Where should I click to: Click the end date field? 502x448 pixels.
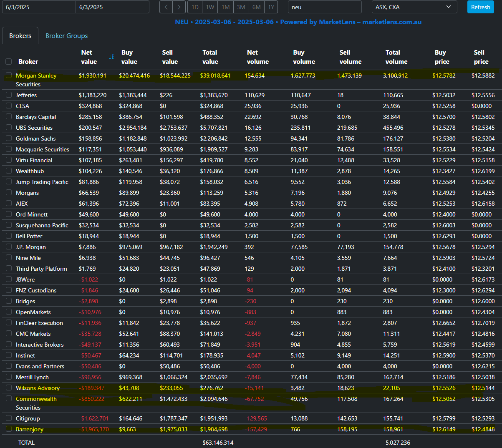click(112, 7)
